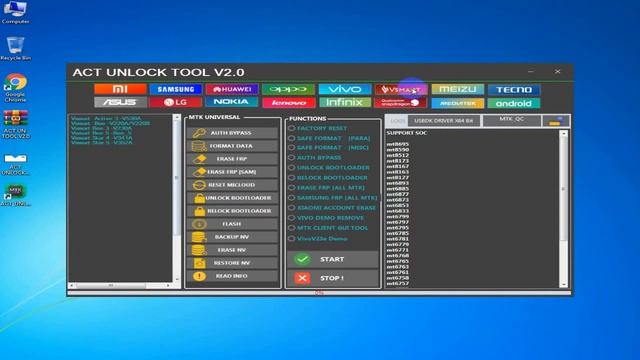The width and height of the screenshot is (640, 360).
Task: Pick the LG brand logo
Action: (x=176, y=102)
